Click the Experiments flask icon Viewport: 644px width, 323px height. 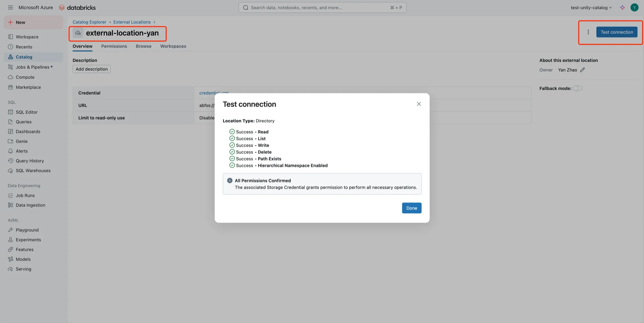tap(10, 240)
